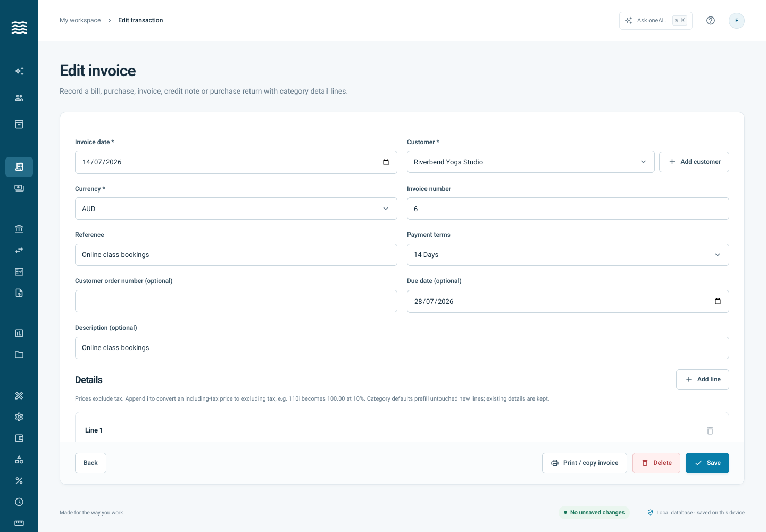766x532 pixels.
Task: Click the red Delete button
Action: click(656, 463)
